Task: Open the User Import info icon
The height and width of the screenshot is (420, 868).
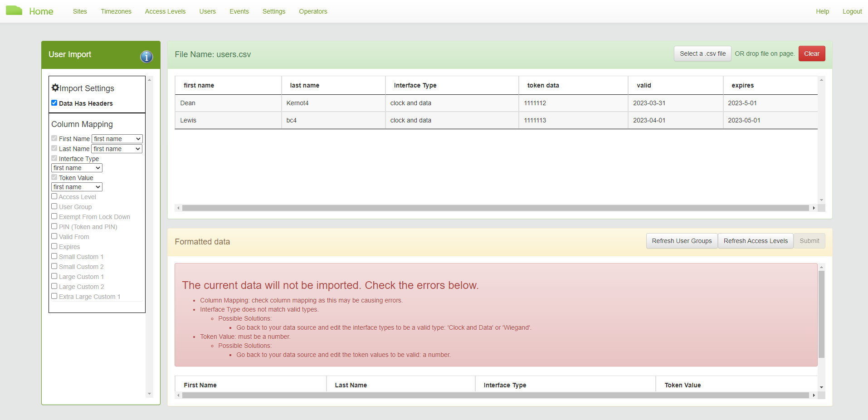Action: [146, 57]
